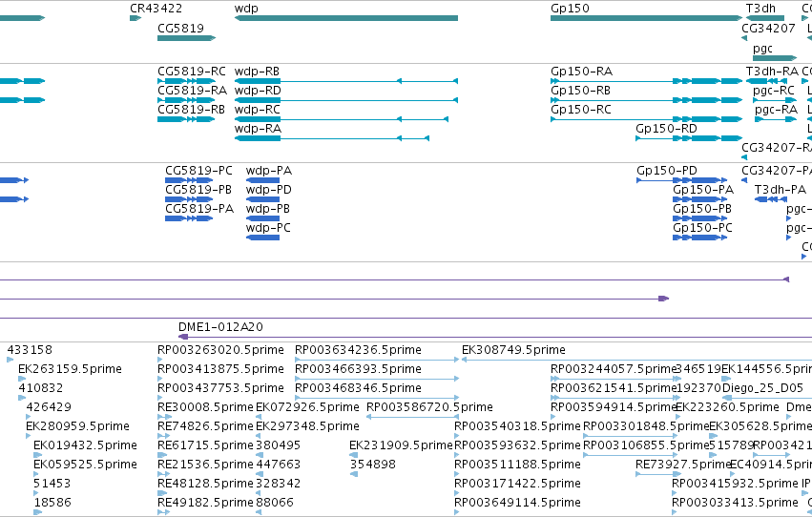Open RP003621541.5prime alignment
Viewport: 812px width, 517px height.
(615, 398)
